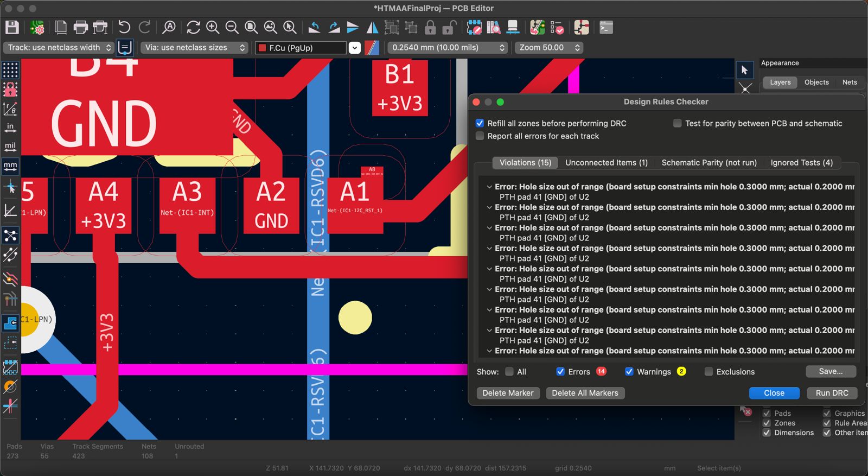Click the Zoom to fit icon

(251, 27)
